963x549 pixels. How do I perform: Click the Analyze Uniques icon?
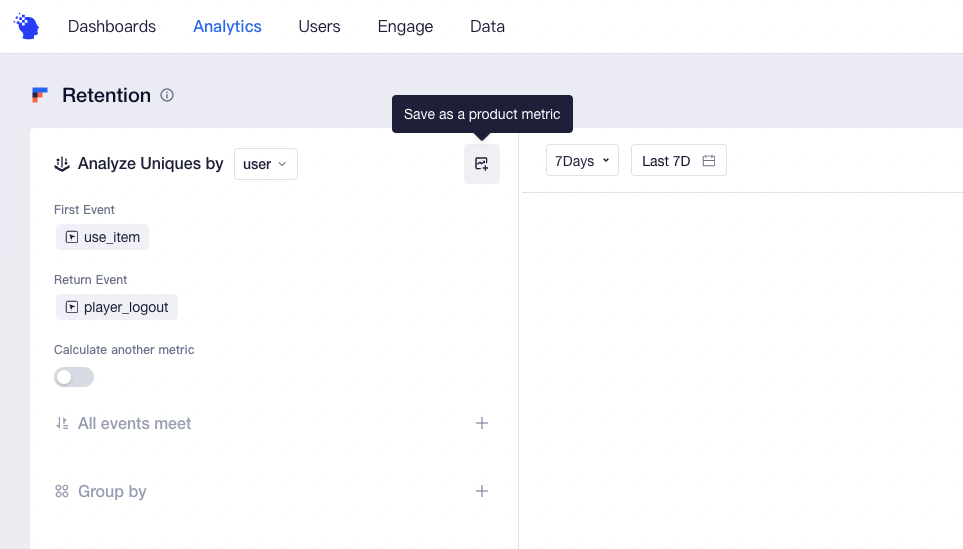62,164
